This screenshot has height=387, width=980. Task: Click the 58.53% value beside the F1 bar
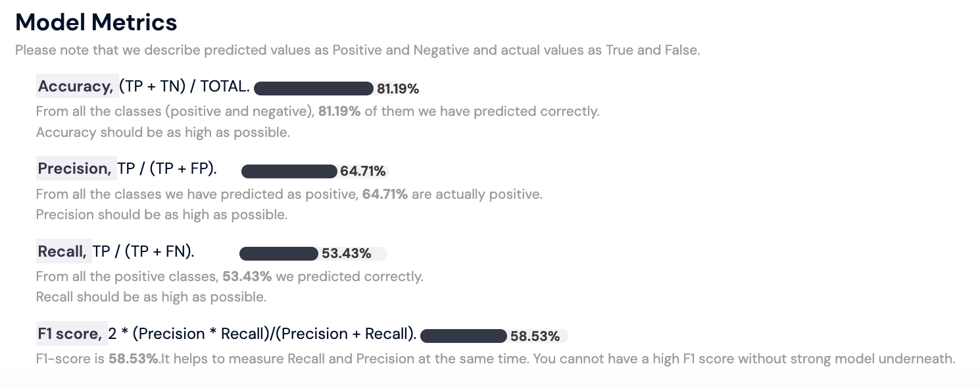tap(535, 336)
